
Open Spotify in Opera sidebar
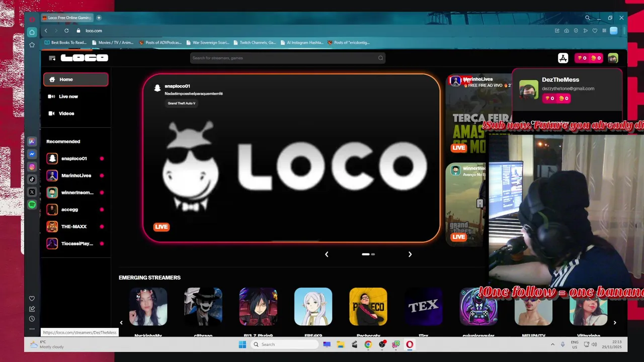tap(32, 205)
